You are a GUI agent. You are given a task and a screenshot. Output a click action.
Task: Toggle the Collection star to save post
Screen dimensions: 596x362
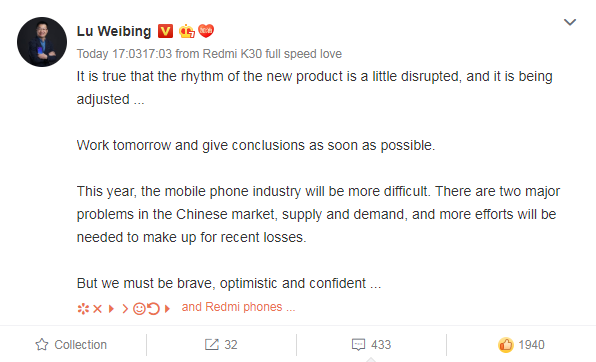pos(42,345)
